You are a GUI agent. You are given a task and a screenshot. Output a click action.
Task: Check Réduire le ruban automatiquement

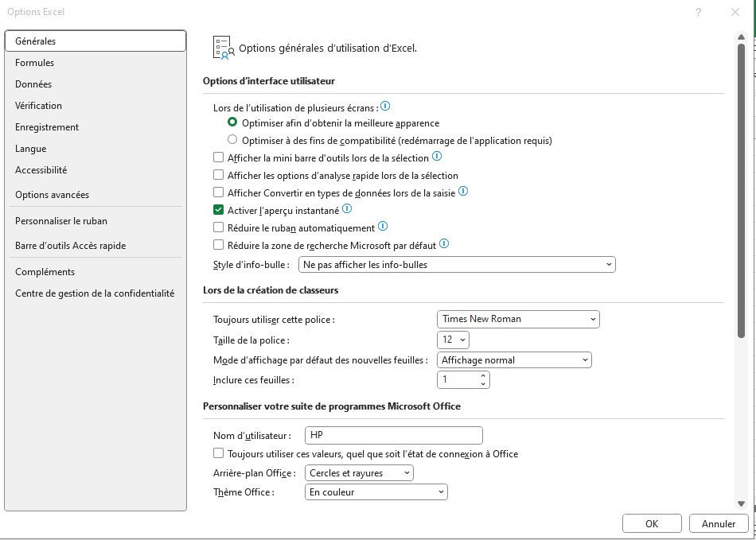point(218,227)
